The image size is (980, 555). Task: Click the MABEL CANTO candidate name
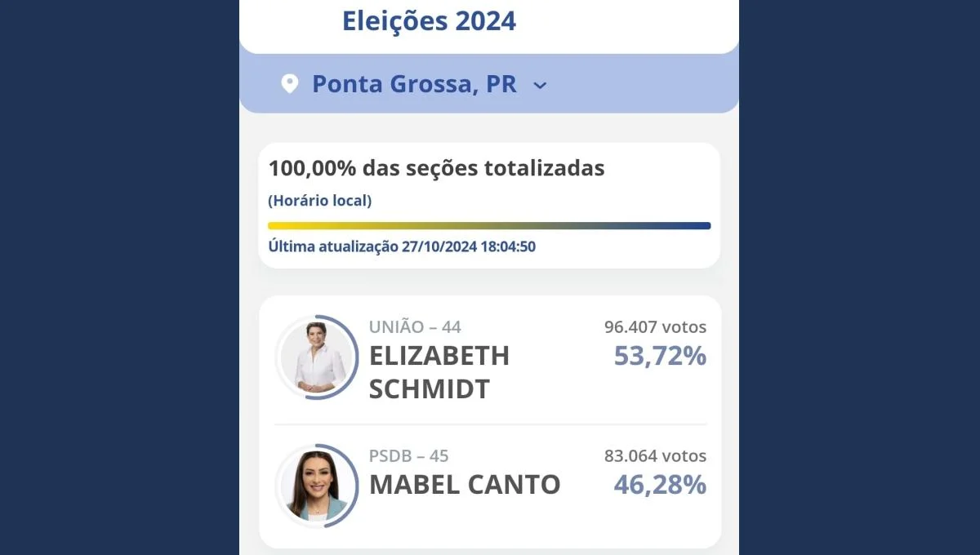(465, 485)
